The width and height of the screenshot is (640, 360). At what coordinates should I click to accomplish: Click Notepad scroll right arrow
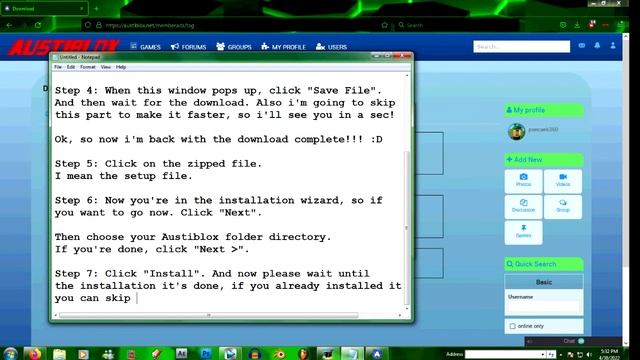[400, 315]
